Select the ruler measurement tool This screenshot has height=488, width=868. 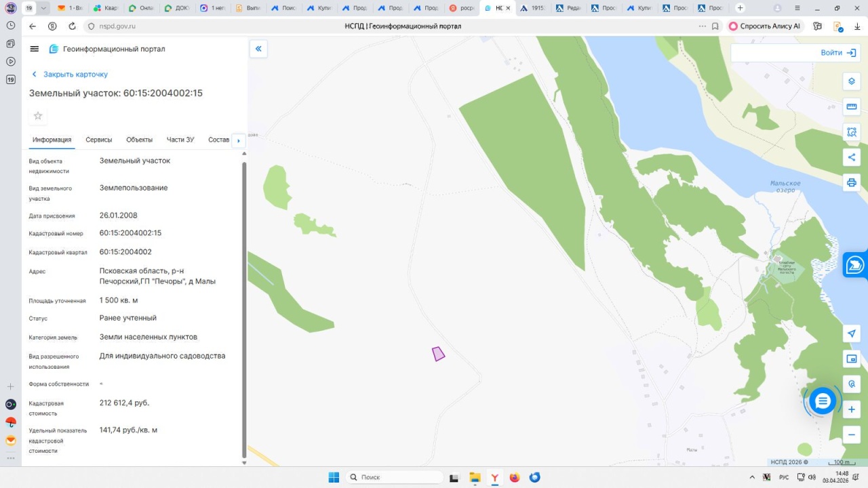[852, 106]
